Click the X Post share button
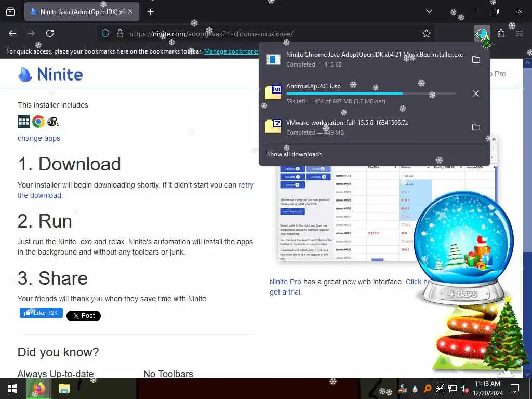532x399 pixels. pos(84,316)
